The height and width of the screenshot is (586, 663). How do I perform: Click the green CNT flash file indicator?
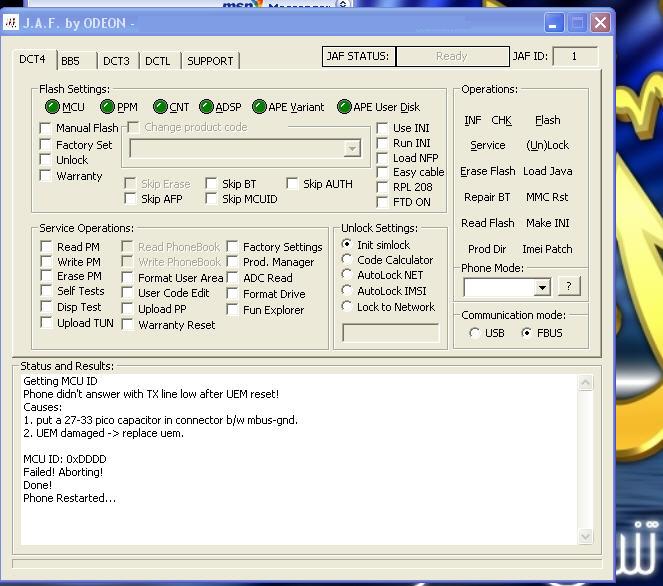click(x=160, y=107)
